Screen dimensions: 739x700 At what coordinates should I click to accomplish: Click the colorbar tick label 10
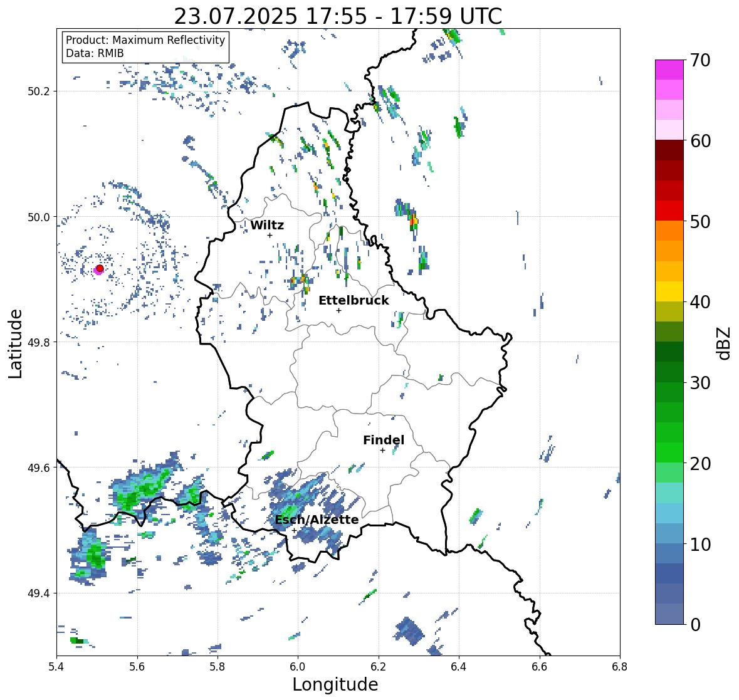[x=700, y=544]
